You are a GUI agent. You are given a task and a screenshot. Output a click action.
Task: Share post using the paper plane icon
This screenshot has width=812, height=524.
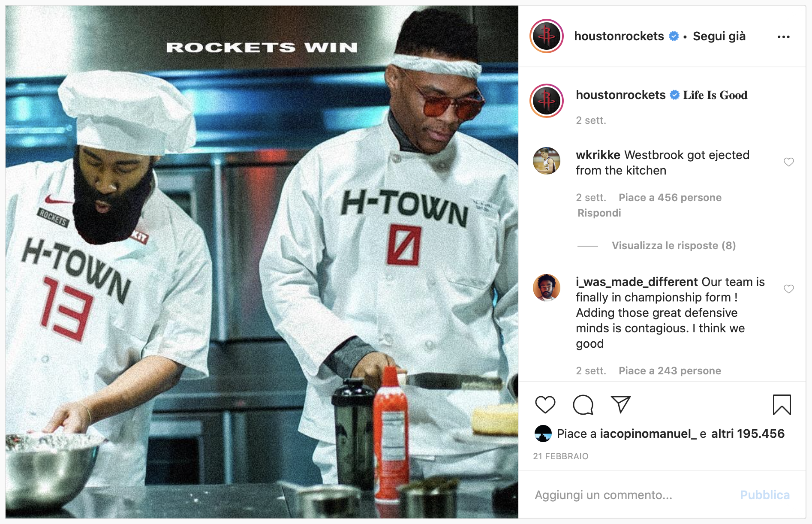(620, 404)
